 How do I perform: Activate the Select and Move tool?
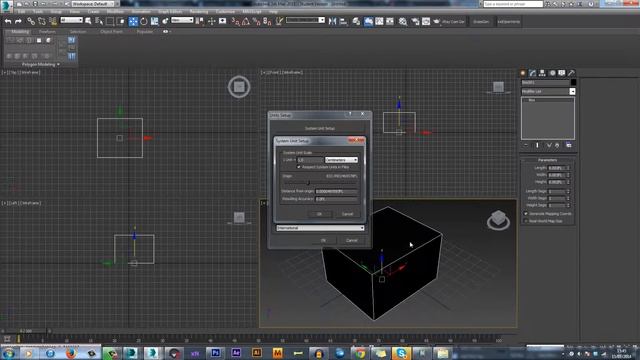(x=133, y=21)
